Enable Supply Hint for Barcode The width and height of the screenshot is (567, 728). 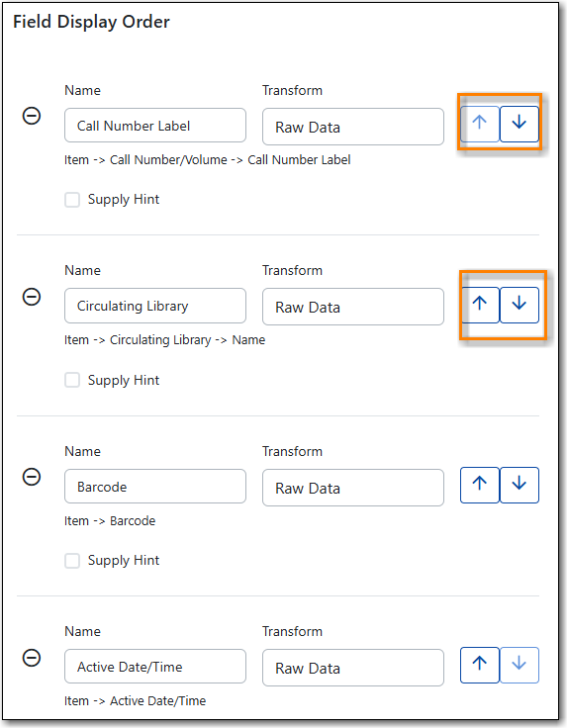tap(72, 561)
